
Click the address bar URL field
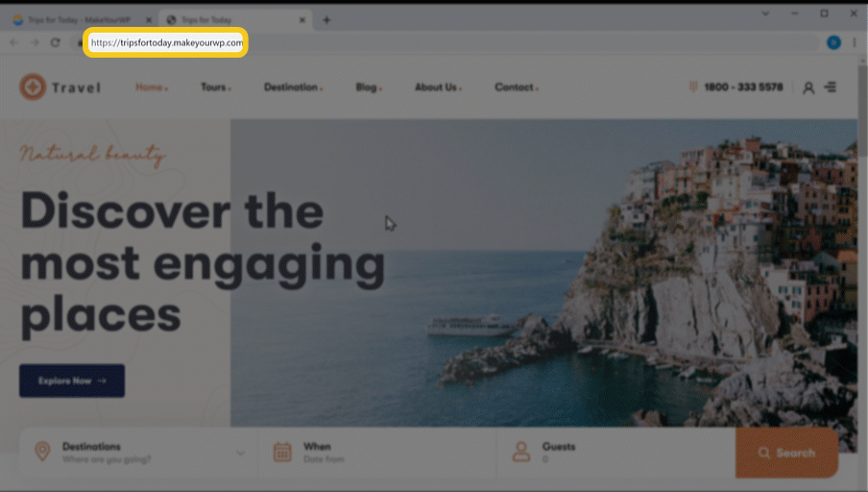pos(165,43)
